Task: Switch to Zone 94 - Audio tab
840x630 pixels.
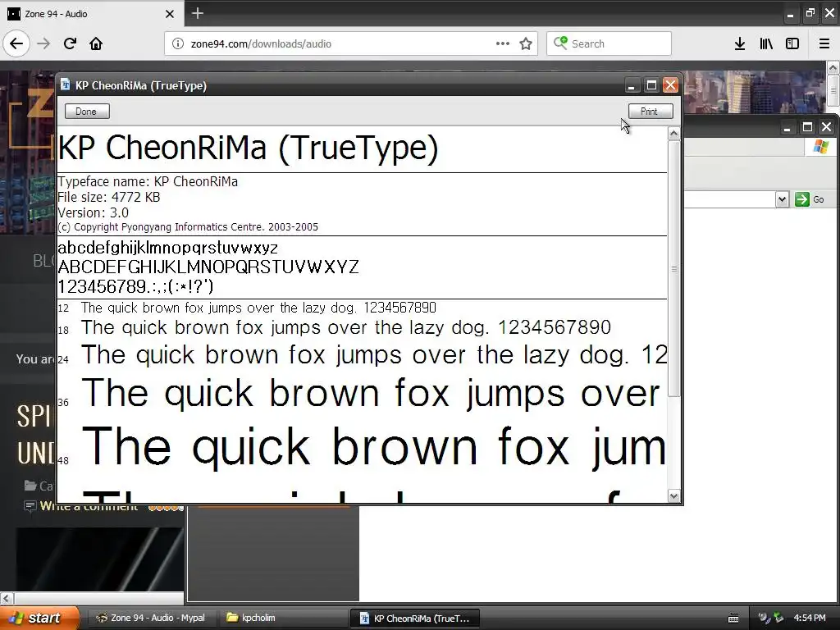Action: [x=92, y=13]
